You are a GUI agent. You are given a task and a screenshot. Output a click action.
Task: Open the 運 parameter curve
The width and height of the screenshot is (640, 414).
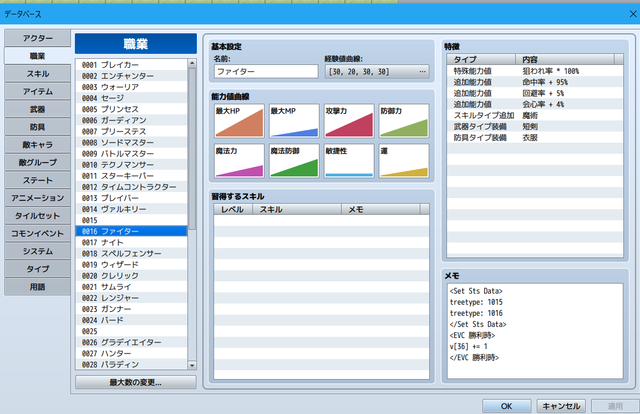coord(404,161)
